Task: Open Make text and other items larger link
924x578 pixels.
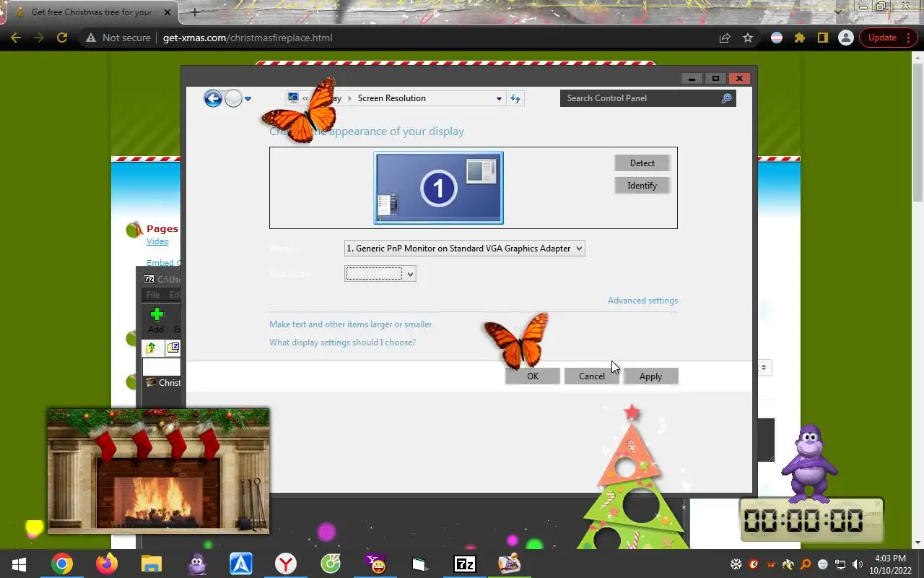Action: [350, 324]
